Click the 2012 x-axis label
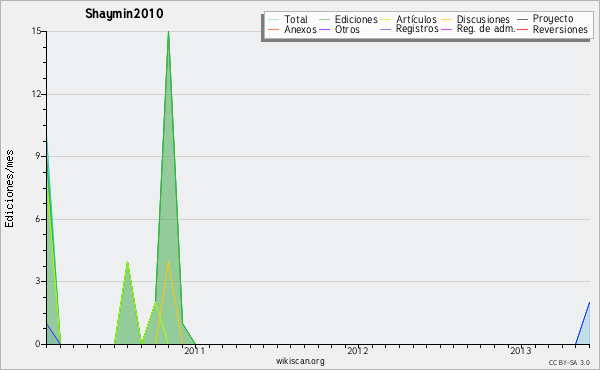600x370 pixels. pos(358,351)
